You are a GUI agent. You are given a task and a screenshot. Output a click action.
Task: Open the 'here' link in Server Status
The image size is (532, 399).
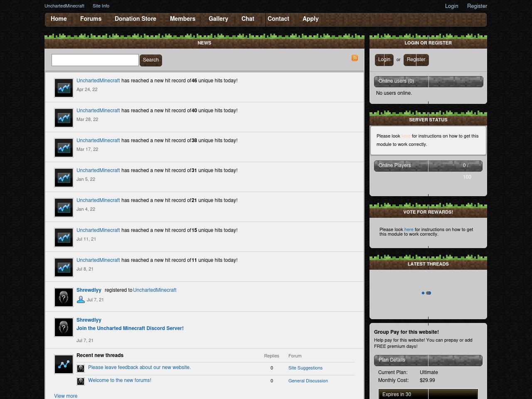(x=406, y=136)
